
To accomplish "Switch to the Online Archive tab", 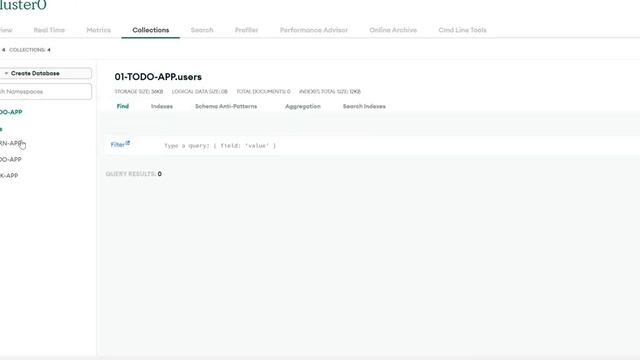I will pos(393,30).
